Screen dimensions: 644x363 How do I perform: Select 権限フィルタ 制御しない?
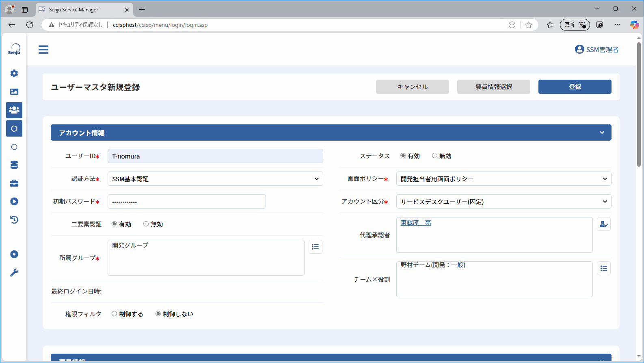coord(158,314)
